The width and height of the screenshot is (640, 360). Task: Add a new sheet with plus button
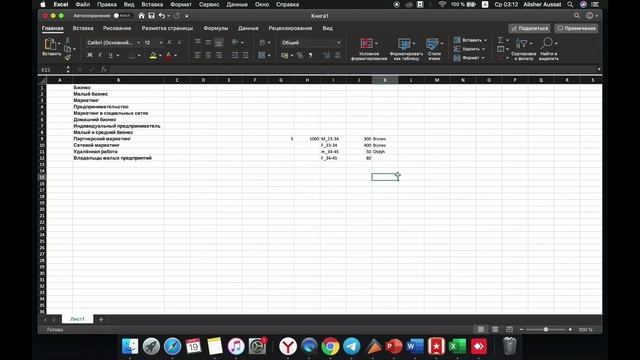pyautogui.click(x=101, y=319)
